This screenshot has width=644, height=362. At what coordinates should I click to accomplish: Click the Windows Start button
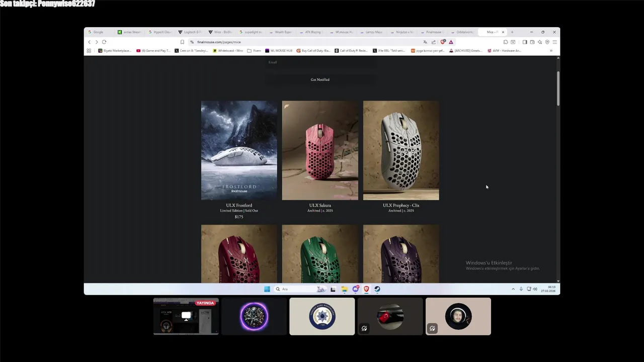click(267, 289)
